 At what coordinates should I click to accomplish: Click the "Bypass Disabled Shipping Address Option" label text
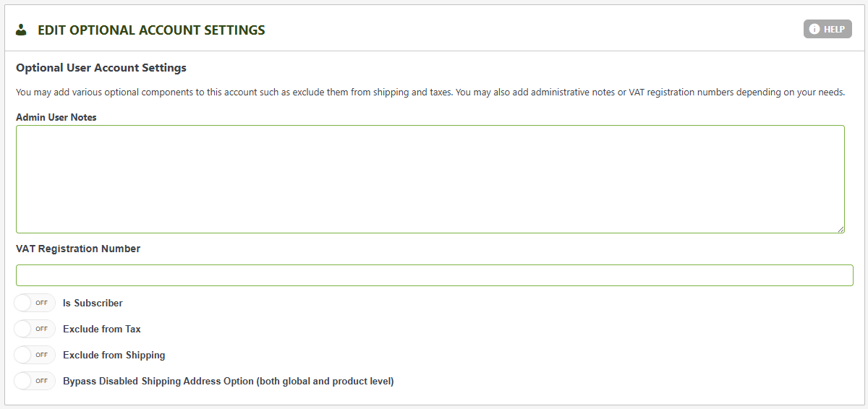click(228, 382)
